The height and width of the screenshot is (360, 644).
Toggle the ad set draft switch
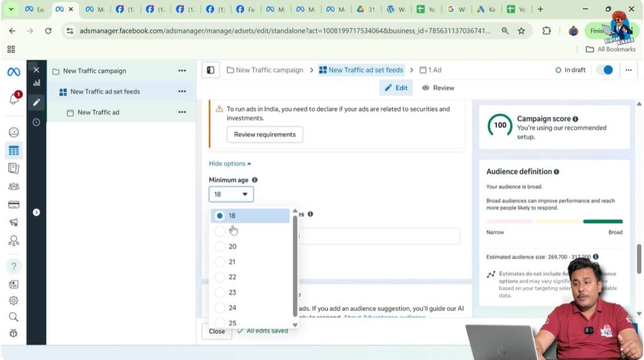coord(604,70)
